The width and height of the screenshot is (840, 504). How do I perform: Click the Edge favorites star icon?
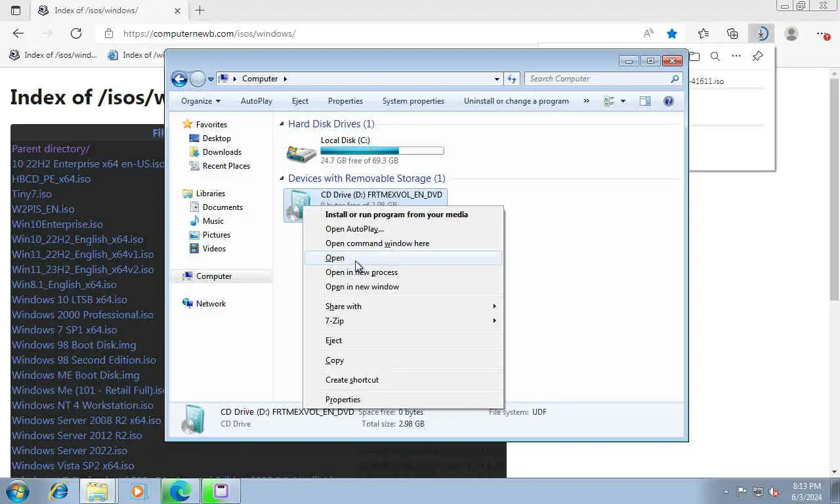672,33
